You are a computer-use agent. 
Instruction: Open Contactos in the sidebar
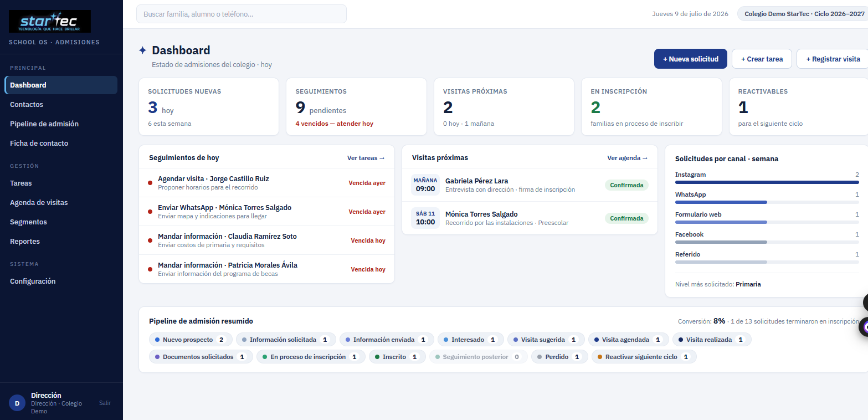coord(61,105)
